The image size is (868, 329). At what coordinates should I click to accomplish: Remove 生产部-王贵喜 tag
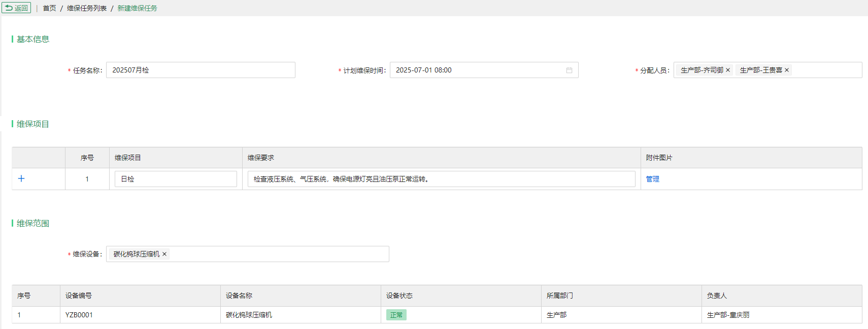point(787,70)
